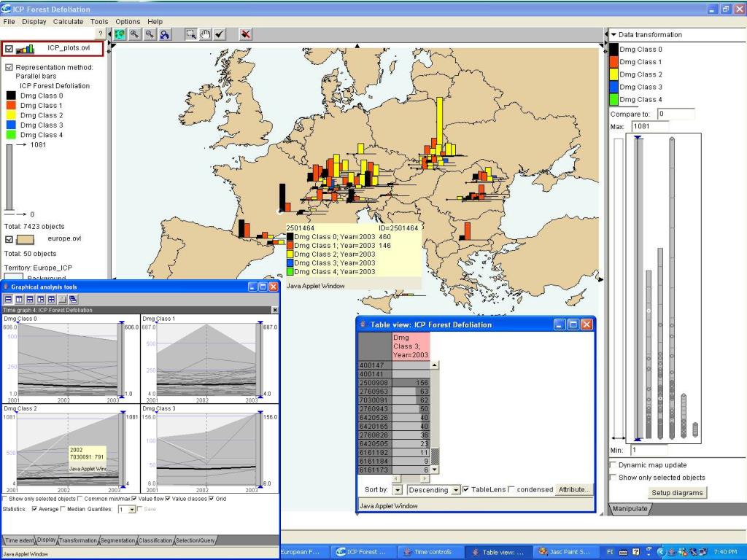Choose the three-row layout icon

tap(30, 300)
